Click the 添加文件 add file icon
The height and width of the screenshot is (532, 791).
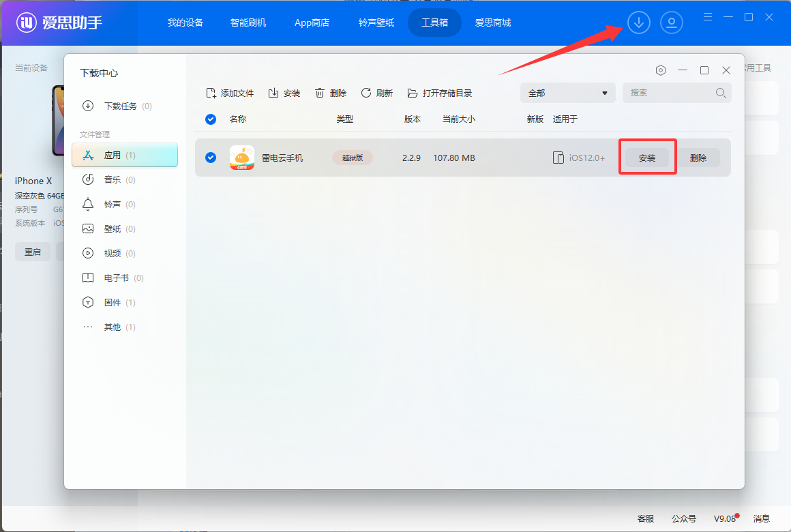pyautogui.click(x=211, y=93)
